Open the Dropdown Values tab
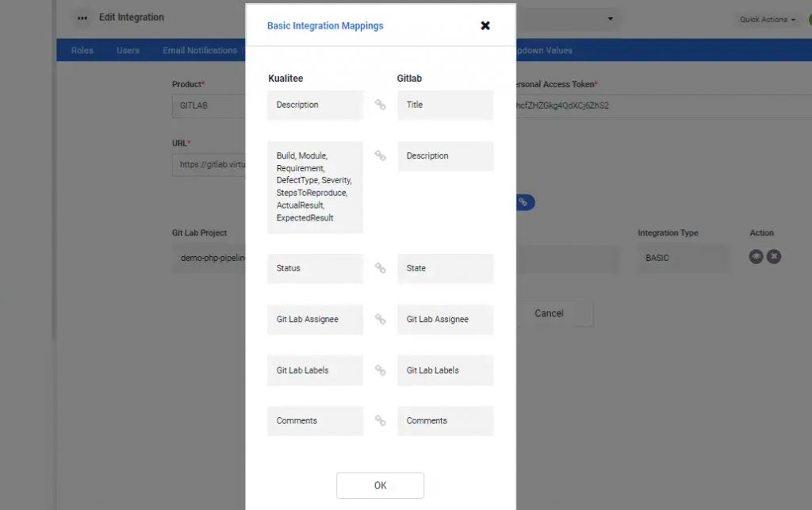812x510 pixels. click(x=544, y=50)
